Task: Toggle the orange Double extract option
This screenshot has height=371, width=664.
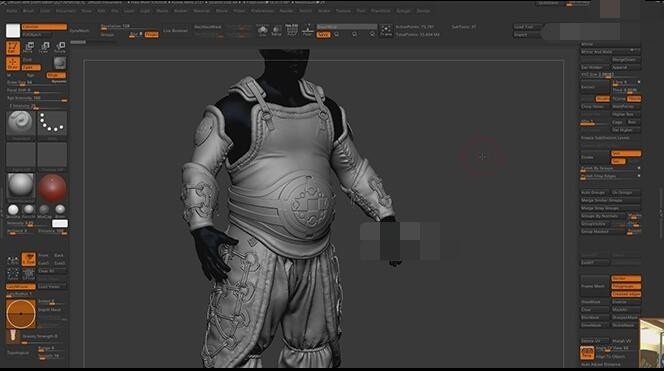Action: click(603, 99)
